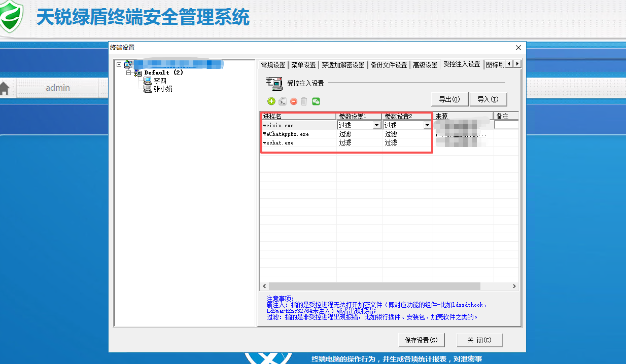The height and width of the screenshot is (364, 626).
Task: Open 参数设置2 dropdown for weixin.exe
Action: coord(427,125)
